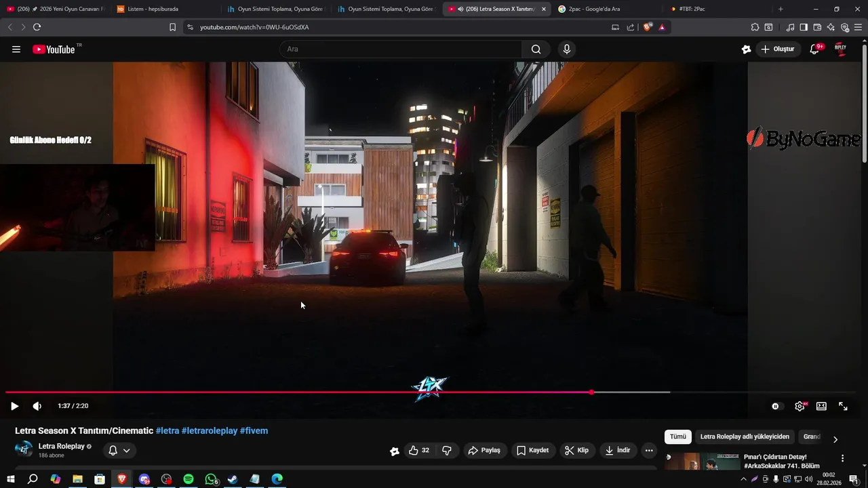Focus the YouTube Ara search field
Viewport: 868px width, 488px height.
point(401,49)
